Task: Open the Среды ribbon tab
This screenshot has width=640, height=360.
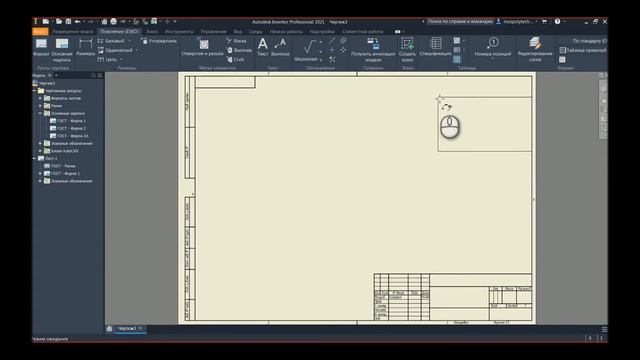Action: (256, 31)
